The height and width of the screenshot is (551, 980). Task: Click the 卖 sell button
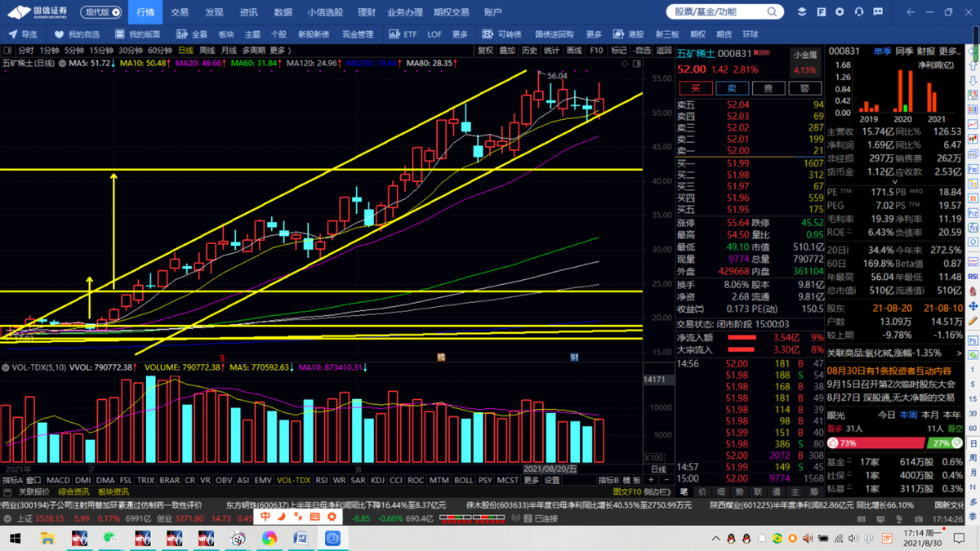coord(732,88)
